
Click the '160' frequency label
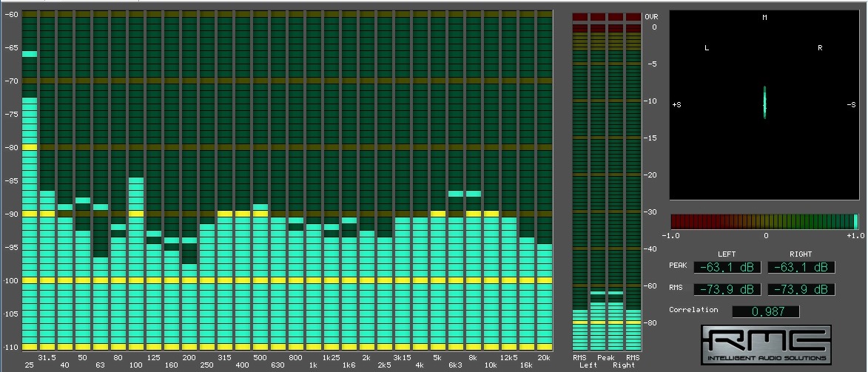click(171, 365)
